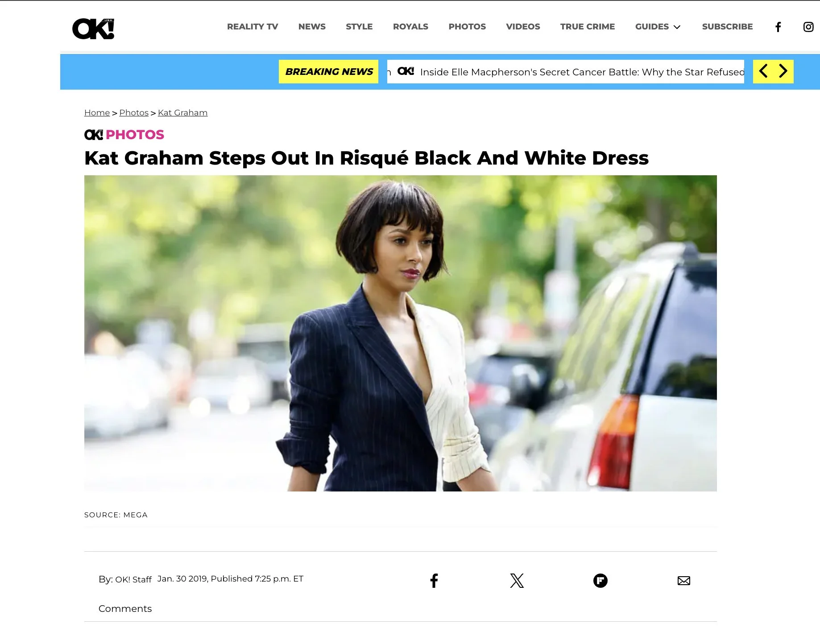Viewport: 820px width, 644px height.
Task: Jump to the Comments section
Action: 125,609
